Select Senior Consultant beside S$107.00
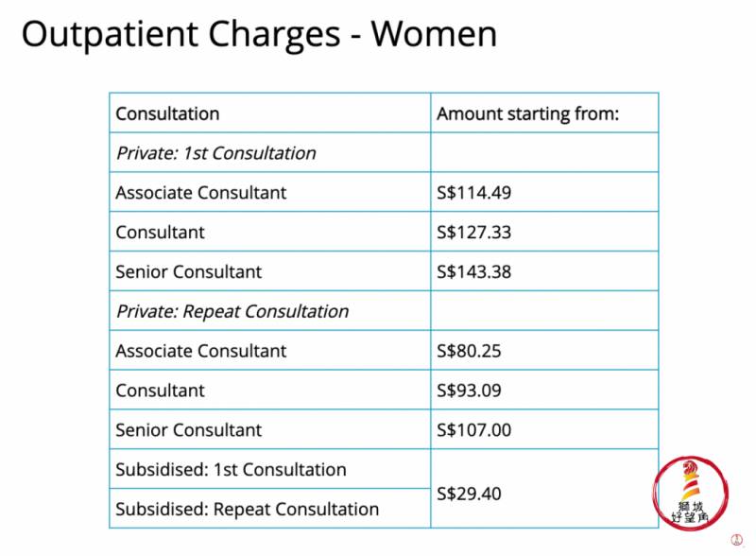Image resolution: width=756 pixels, height=556 pixels. point(188,430)
